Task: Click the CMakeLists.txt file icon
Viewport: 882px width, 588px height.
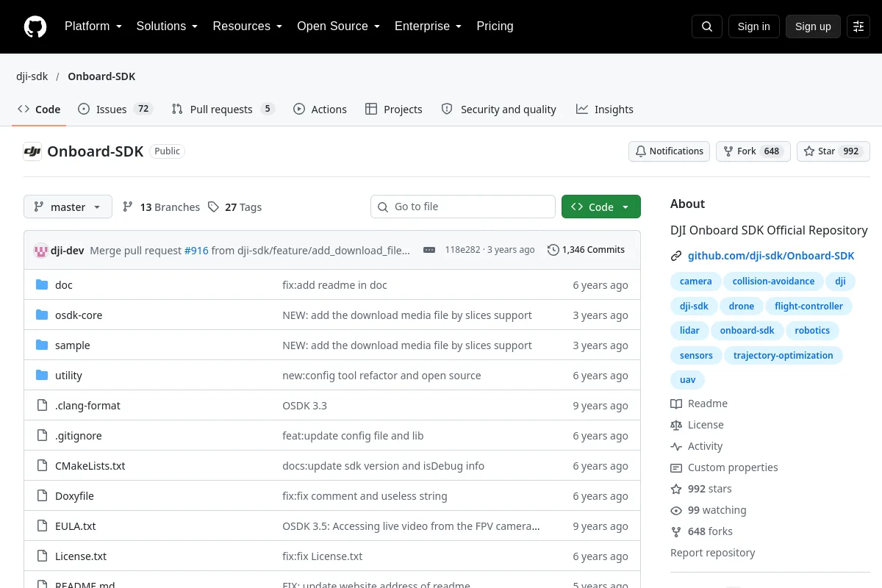Action: tap(42, 466)
